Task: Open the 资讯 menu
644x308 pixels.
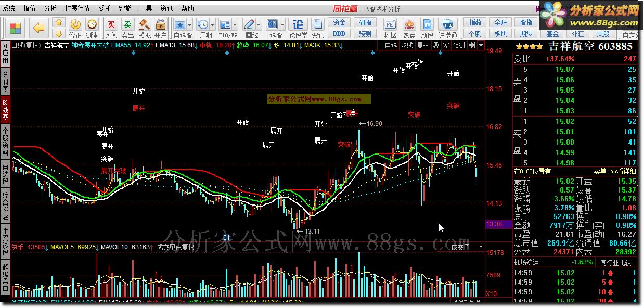Action: tap(166, 9)
